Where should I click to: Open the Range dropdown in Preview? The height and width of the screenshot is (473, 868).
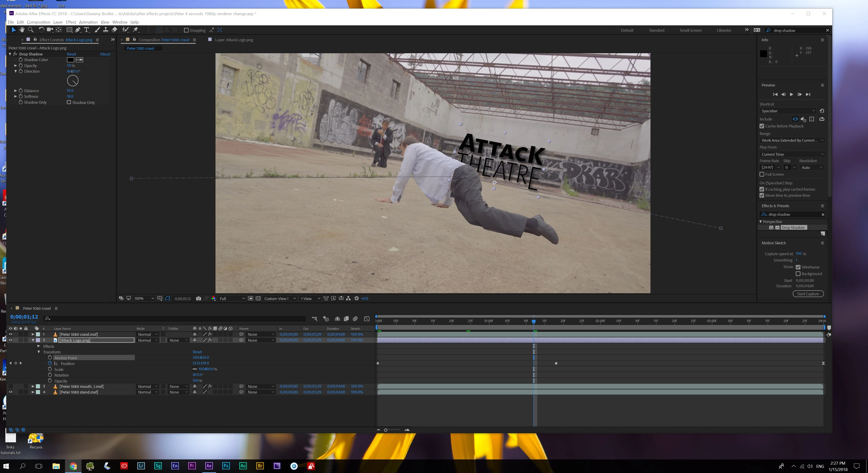pos(792,140)
